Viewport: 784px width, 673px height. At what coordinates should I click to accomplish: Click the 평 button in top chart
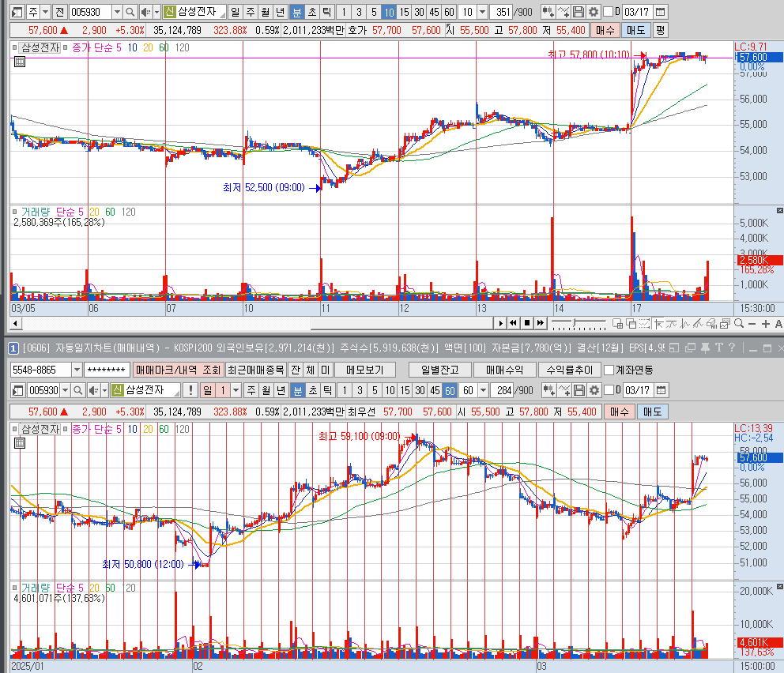661,30
